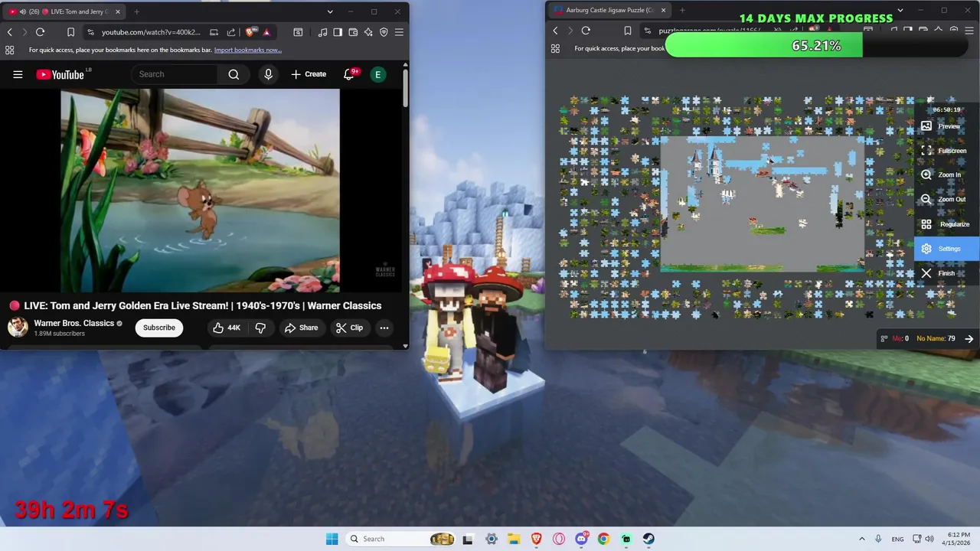The image size is (980, 551).
Task: Open File Explorer from the taskbar
Action: pos(514,539)
